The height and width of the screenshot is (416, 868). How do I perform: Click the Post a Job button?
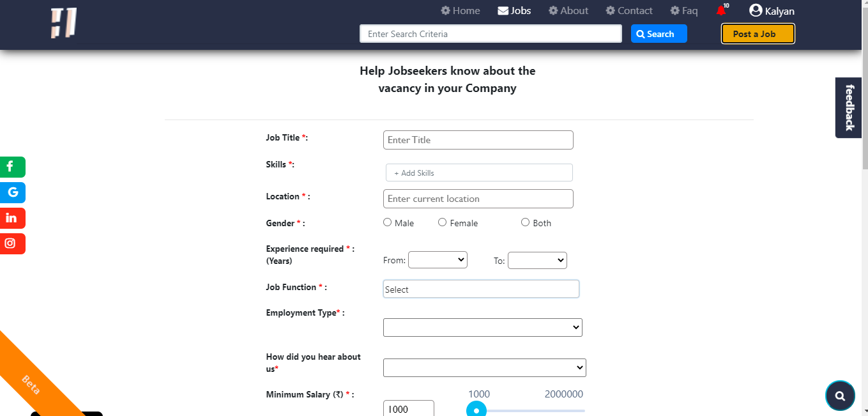758,34
